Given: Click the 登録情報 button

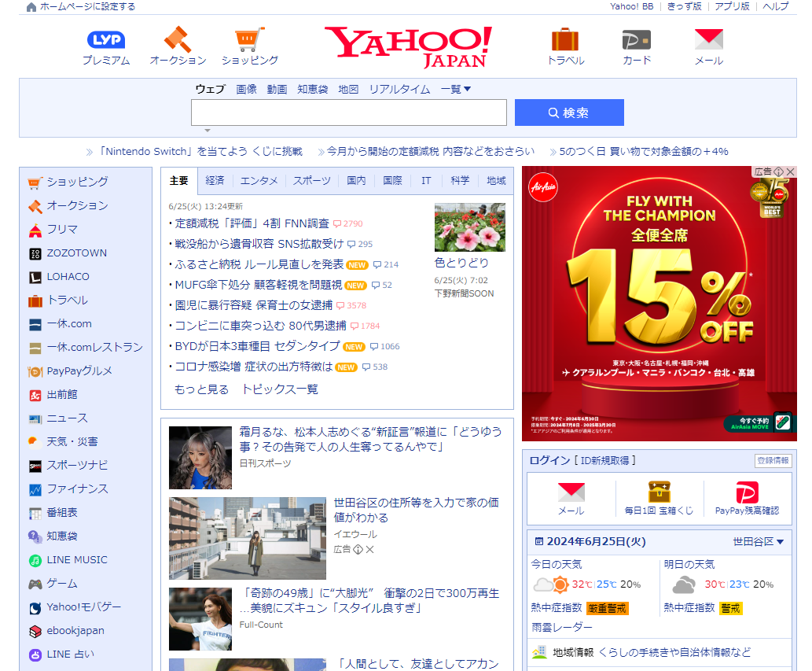Looking at the screenshot, I should (x=773, y=461).
